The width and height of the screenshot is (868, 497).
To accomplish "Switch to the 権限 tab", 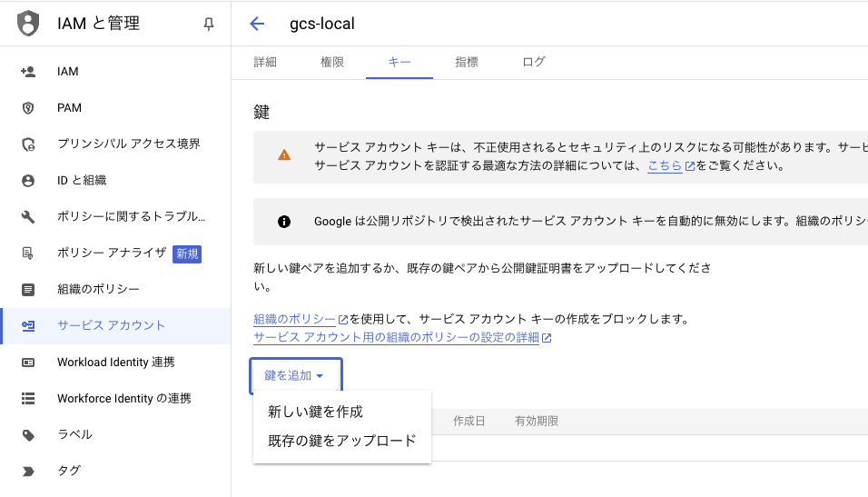I will (332, 62).
